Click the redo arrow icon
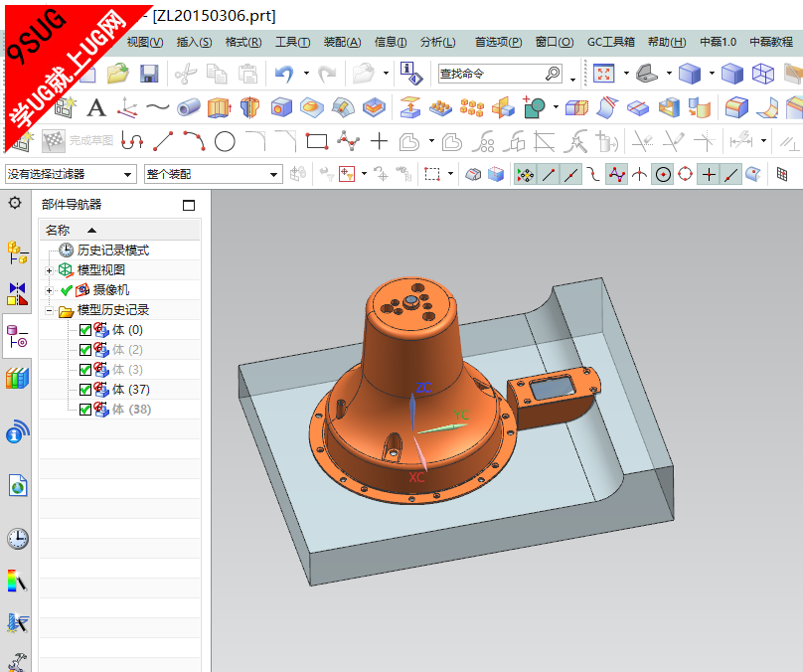Viewport: 803px width, 672px height. 326,74
